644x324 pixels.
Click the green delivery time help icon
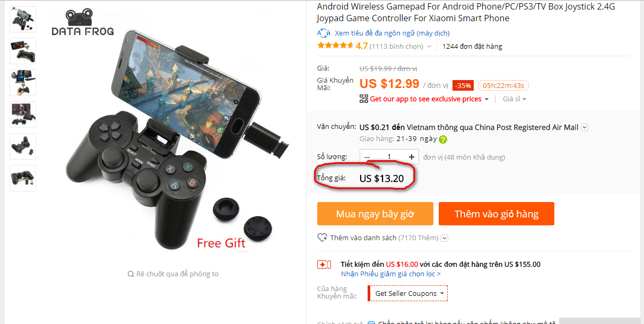(x=443, y=139)
